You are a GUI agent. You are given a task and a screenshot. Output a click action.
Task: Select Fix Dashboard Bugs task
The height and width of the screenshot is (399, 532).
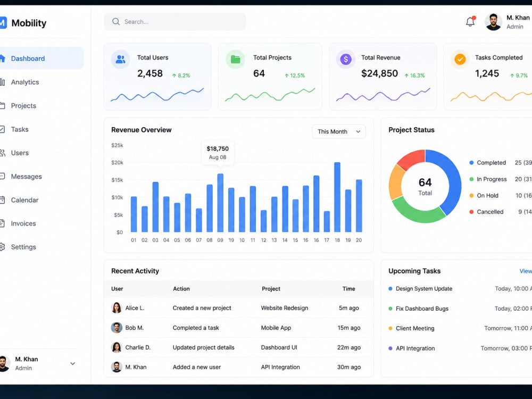coord(422,309)
